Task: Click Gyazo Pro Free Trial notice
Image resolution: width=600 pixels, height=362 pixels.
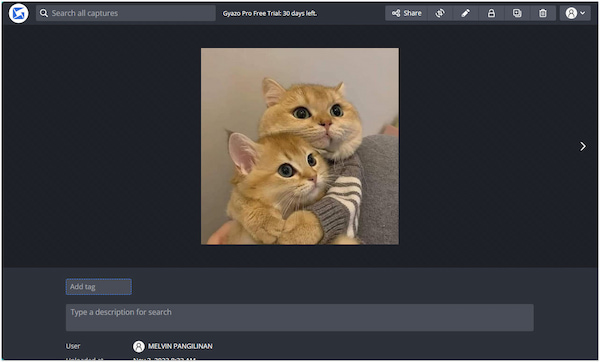Action: pyautogui.click(x=270, y=13)
